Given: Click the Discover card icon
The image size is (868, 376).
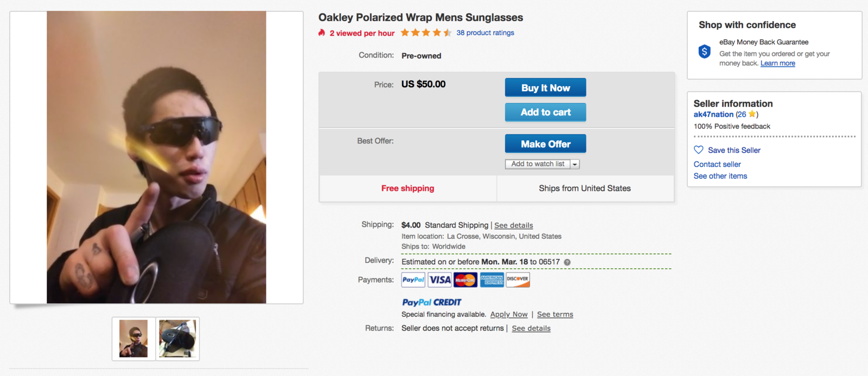Looking at the screenshot, I should click(x=518, y=280).
